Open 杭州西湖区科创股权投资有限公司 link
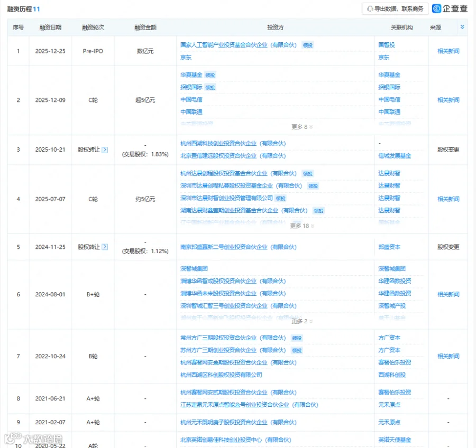The image size is (476, 448). pos(221,375)
